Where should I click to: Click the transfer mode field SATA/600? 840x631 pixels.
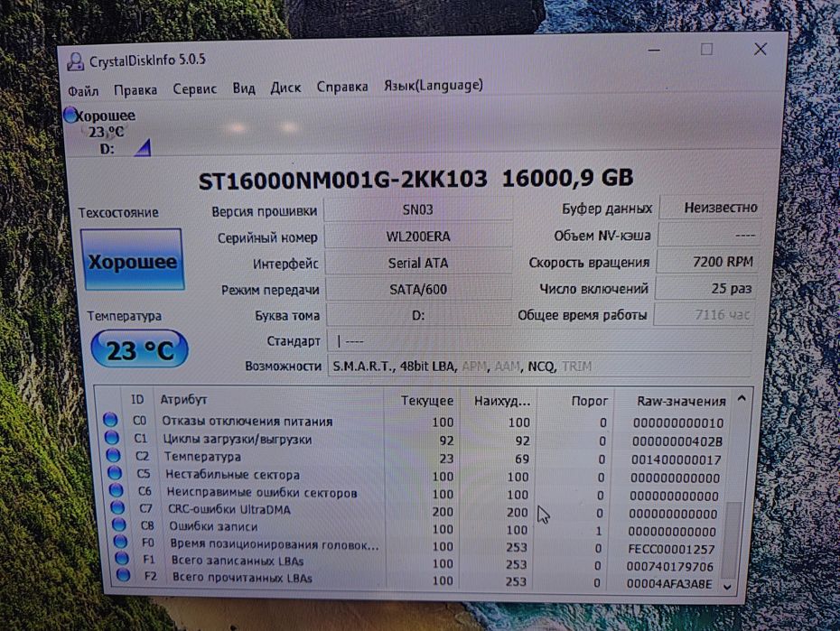pos(418,290)
